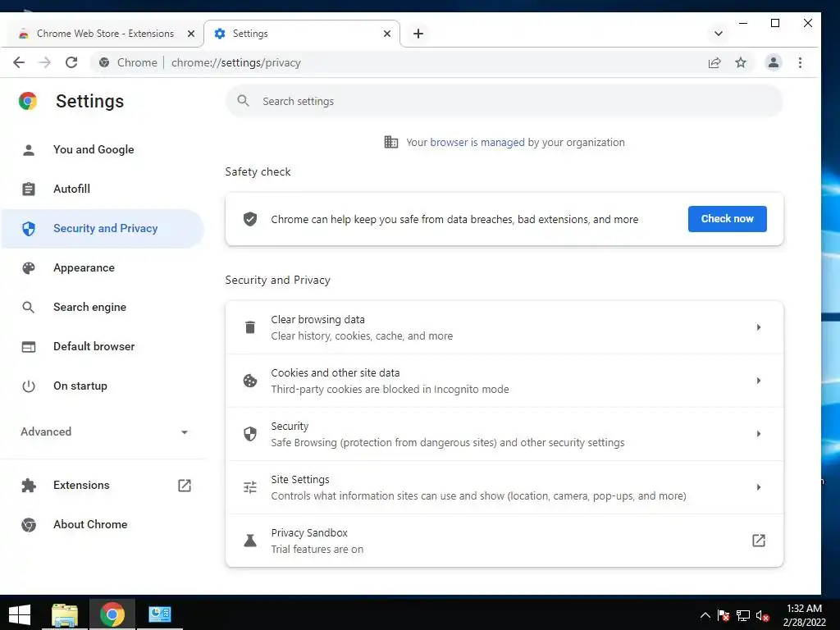
Task: Click the sliders icon for Site Settings
Action: (x=250, y=487)
